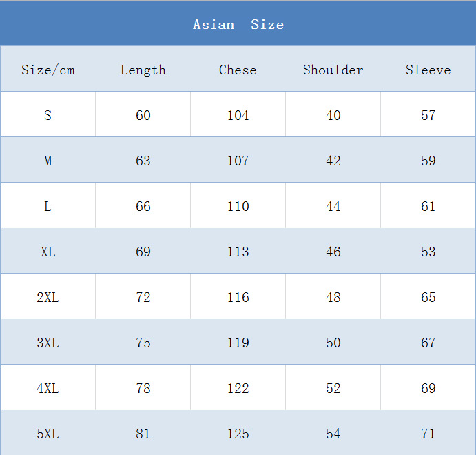This screenshot has height=455, width=476.
Task: Click the shoulder value 52 for size 4XL
Action: tap(333, 388)
